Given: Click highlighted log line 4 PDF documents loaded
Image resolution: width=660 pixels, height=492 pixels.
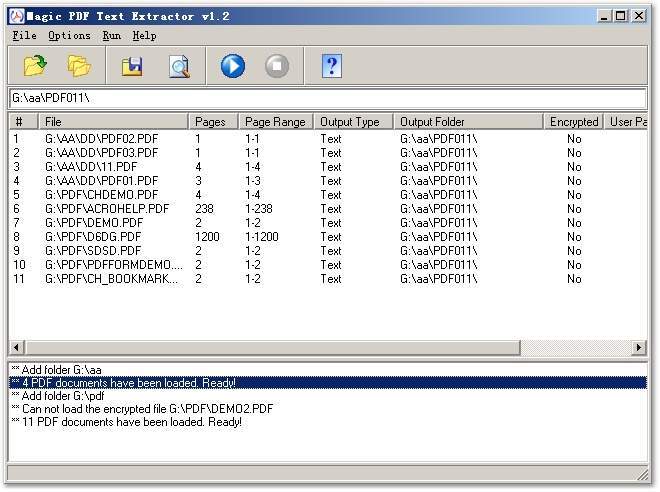Looking at the screenshot, I should pyautogui.click(x=327, y=383).
